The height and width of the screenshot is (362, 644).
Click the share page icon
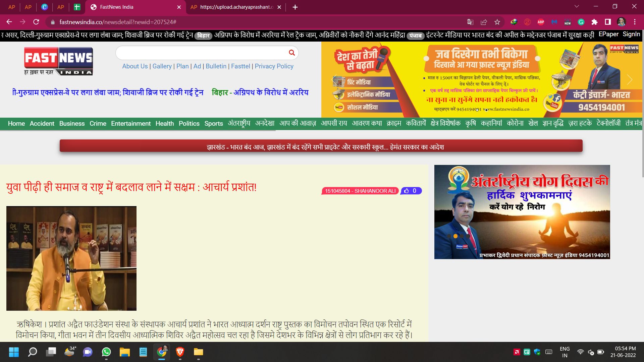[484, 22]
